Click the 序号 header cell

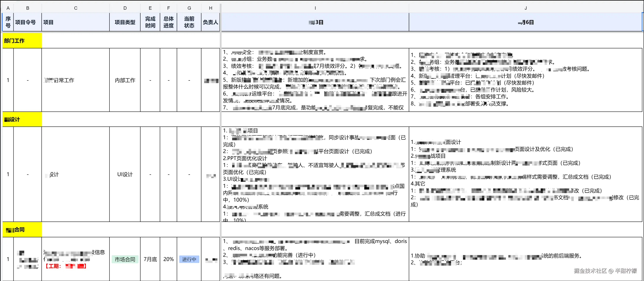[8, 22]
